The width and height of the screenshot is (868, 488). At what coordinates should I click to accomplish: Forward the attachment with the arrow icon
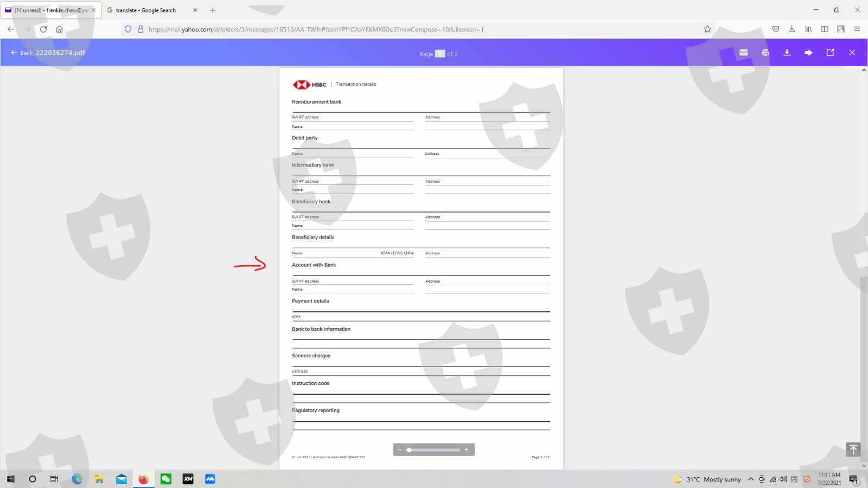[x=809, y=53]
